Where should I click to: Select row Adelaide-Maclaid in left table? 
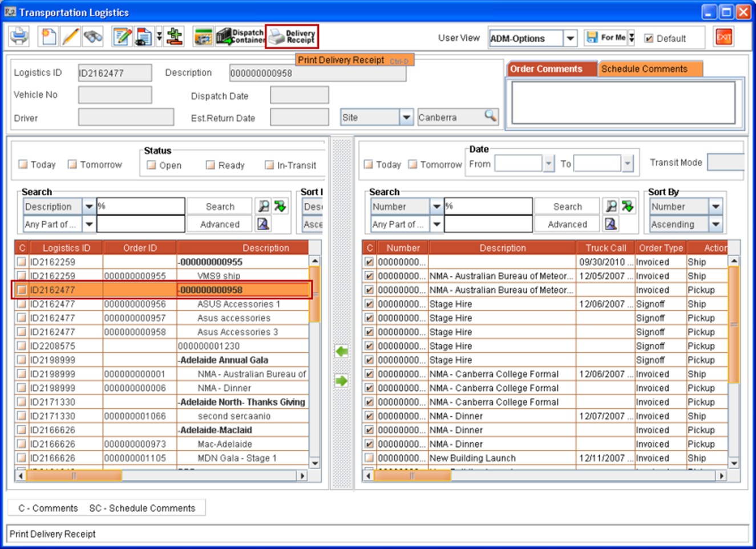pyautogui.click(x=163, y=430)
